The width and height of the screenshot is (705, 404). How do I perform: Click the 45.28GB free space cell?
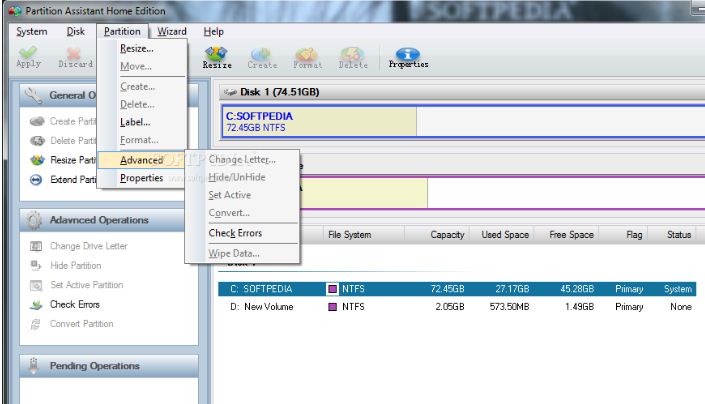pyautogui.click(x=577, y=289)
